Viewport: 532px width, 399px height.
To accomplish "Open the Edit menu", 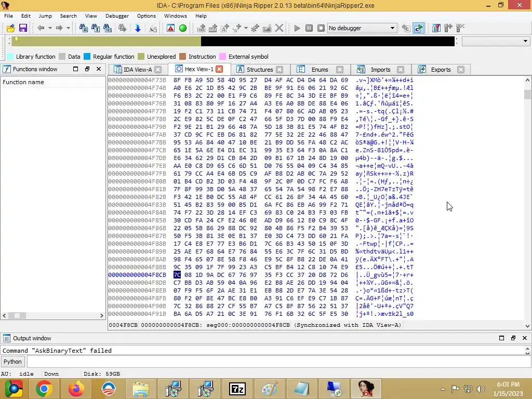I will pos(26,16).
